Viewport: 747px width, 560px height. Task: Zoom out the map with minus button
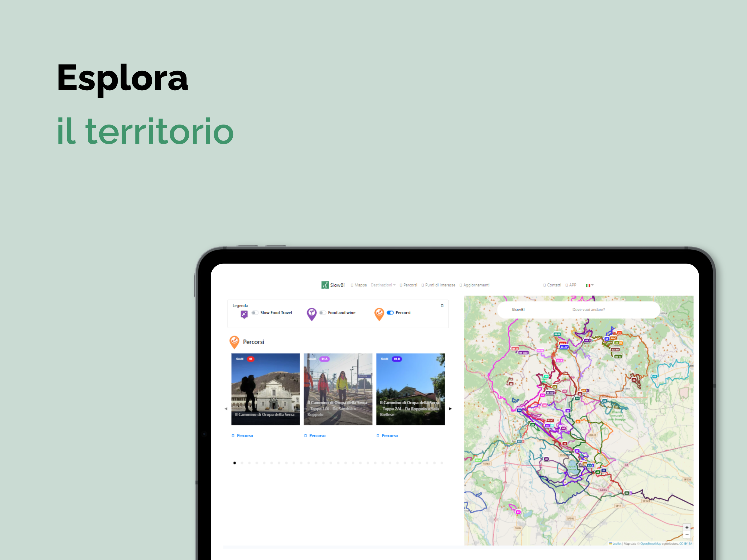(x=686, y=535)
